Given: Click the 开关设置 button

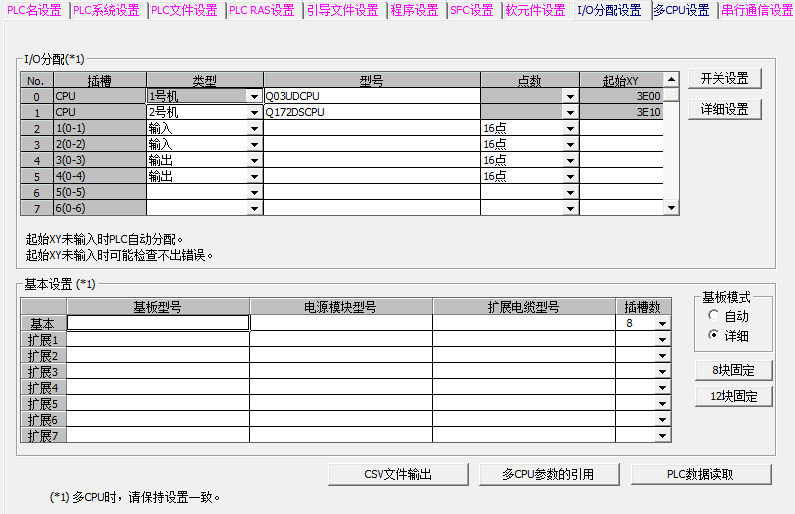Looking at the screenshot, I should [724, 78].
